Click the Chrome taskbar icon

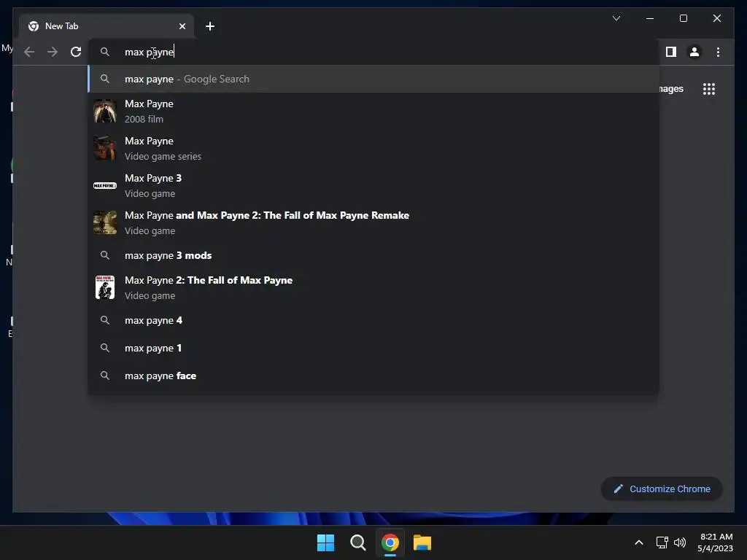click(x=390, y=542)
